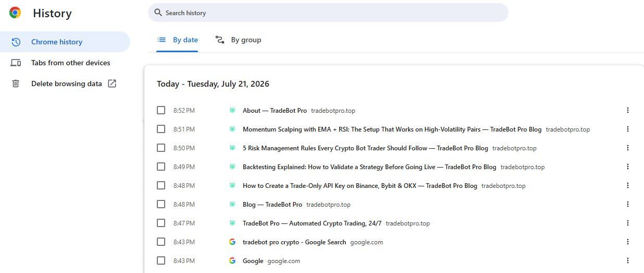
Task: Click favicon of Blog — TradeBot Pro entry
Action: tap(232, 204)
